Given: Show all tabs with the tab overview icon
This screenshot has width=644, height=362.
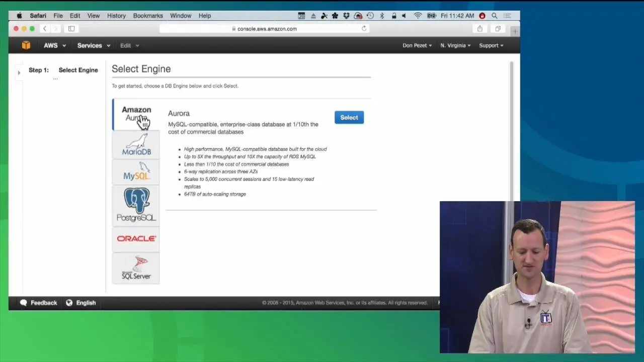Looking at the screenshot, I should pyautogui.click(x=498, y=29).
